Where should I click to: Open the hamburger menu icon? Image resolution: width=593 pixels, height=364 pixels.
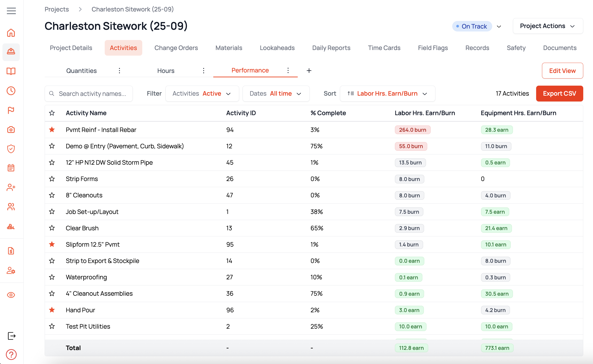coord(11,11)
